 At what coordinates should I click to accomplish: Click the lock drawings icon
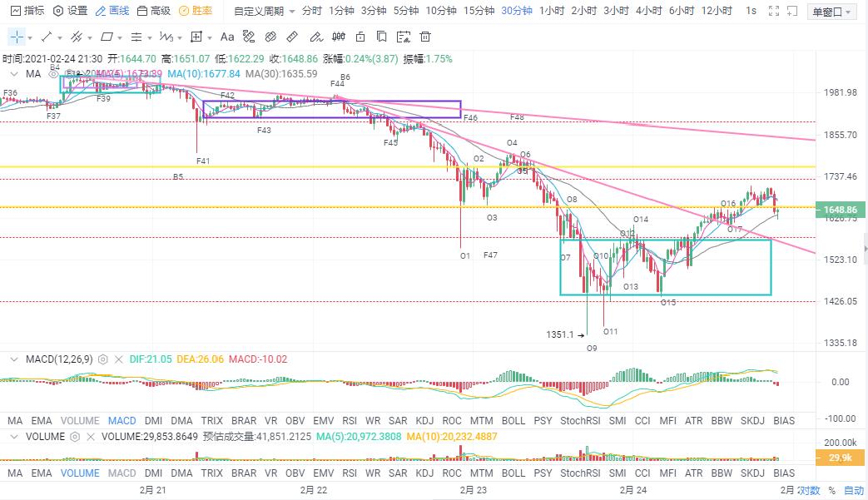(x=359, y=37)
